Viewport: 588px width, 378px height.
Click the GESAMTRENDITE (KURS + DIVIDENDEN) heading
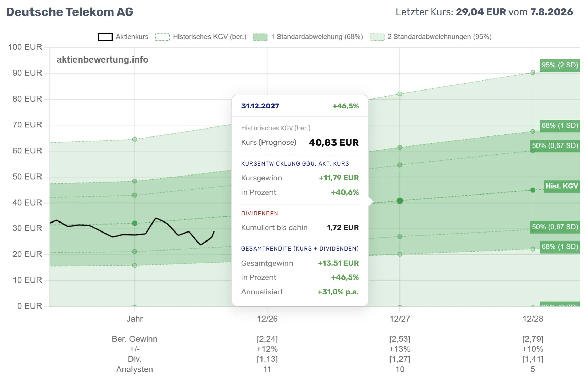point(300,249)
